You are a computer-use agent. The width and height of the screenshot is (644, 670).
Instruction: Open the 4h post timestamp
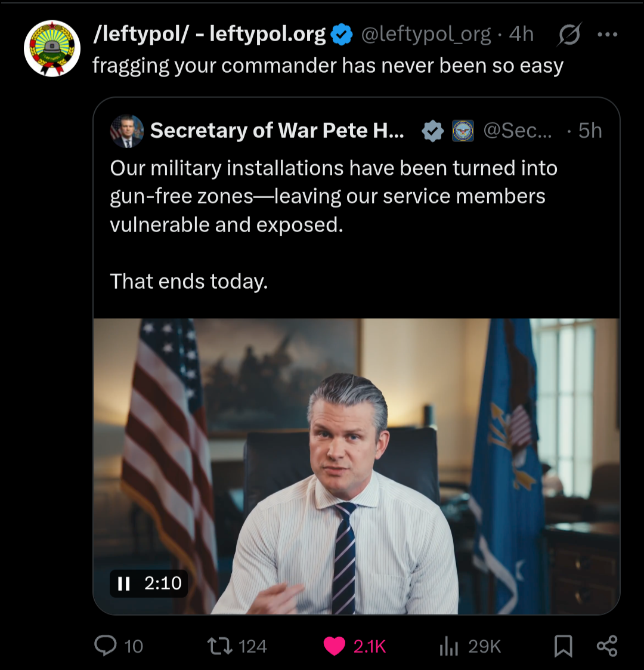(521, 35)
